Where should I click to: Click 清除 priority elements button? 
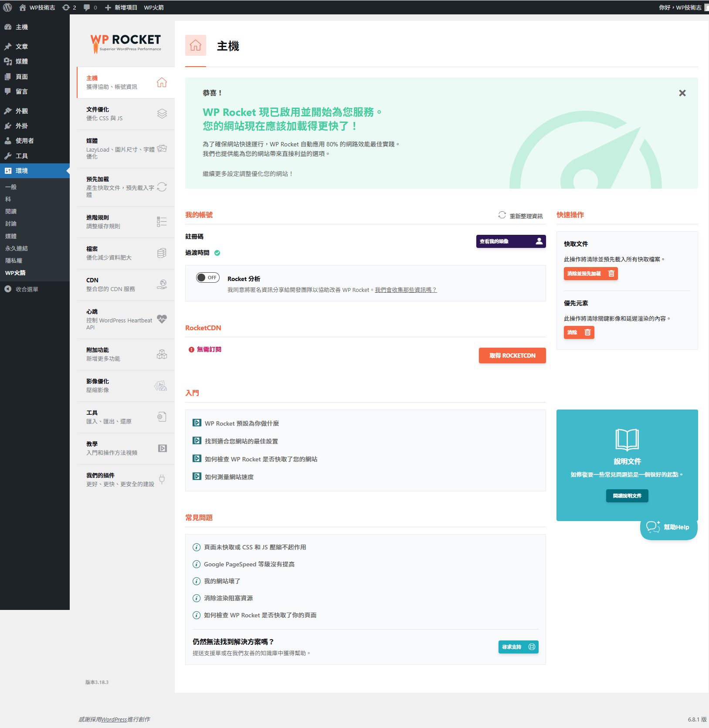pos(579,332)
